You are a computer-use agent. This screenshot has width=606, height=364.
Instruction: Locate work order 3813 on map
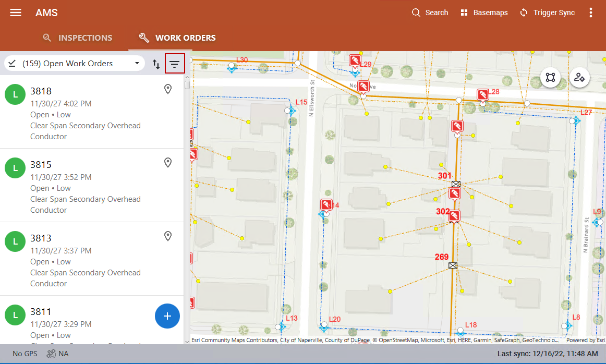click(x=168, y=236)
